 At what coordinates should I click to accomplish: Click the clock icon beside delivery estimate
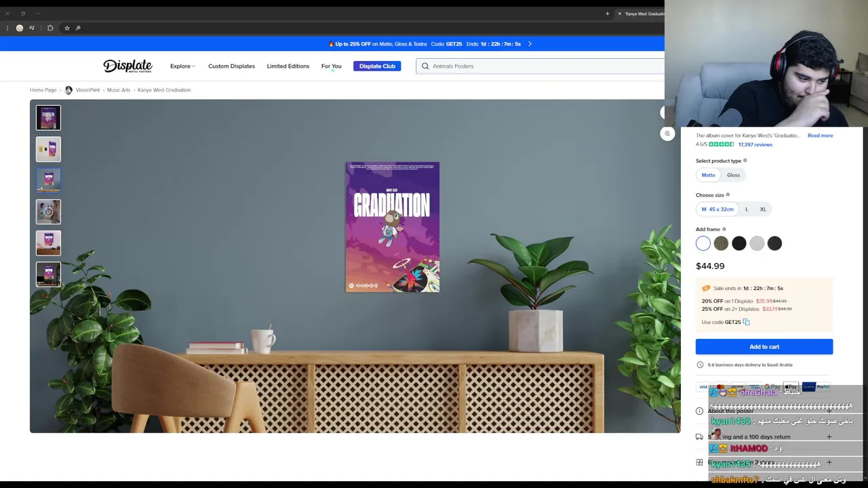(x=700, y=365)
